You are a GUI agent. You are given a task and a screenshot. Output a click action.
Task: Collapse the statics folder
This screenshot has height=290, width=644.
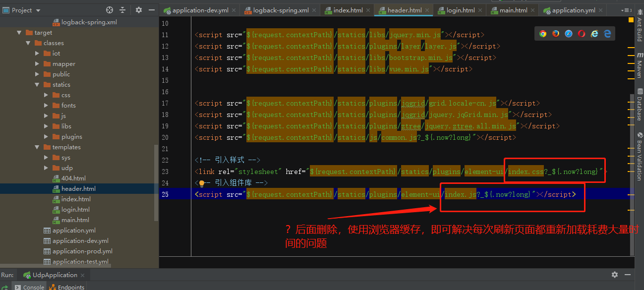(37, 85)
